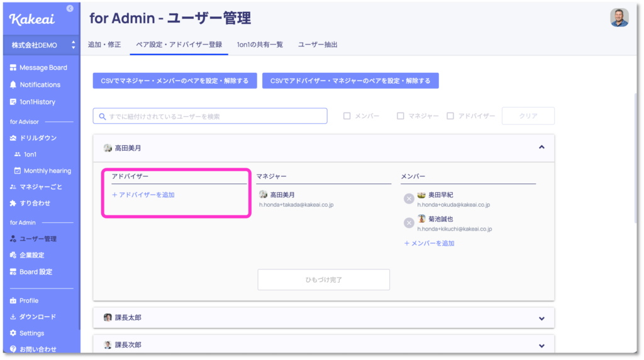Open the Settings gear icon
Screen dimensions: 644x360
click(13, 333)
